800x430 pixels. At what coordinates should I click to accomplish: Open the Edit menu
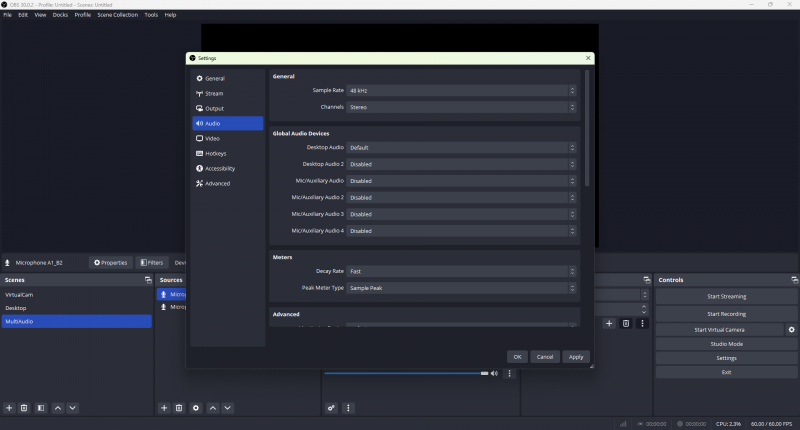pos(23,15)
